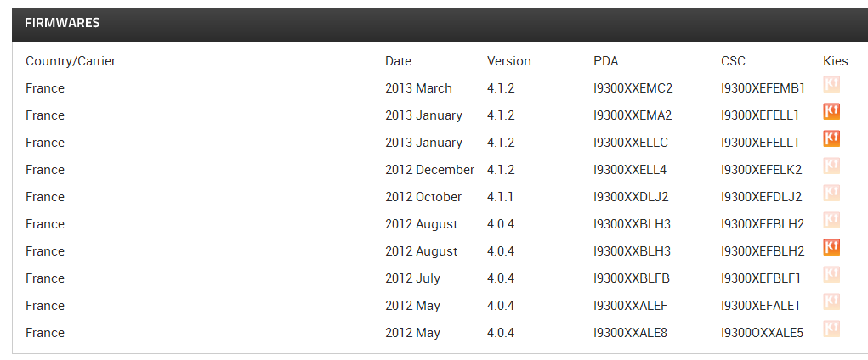
Task: Select Kies icon in I9300XXELL4 row
Action: tap(831, 166)
